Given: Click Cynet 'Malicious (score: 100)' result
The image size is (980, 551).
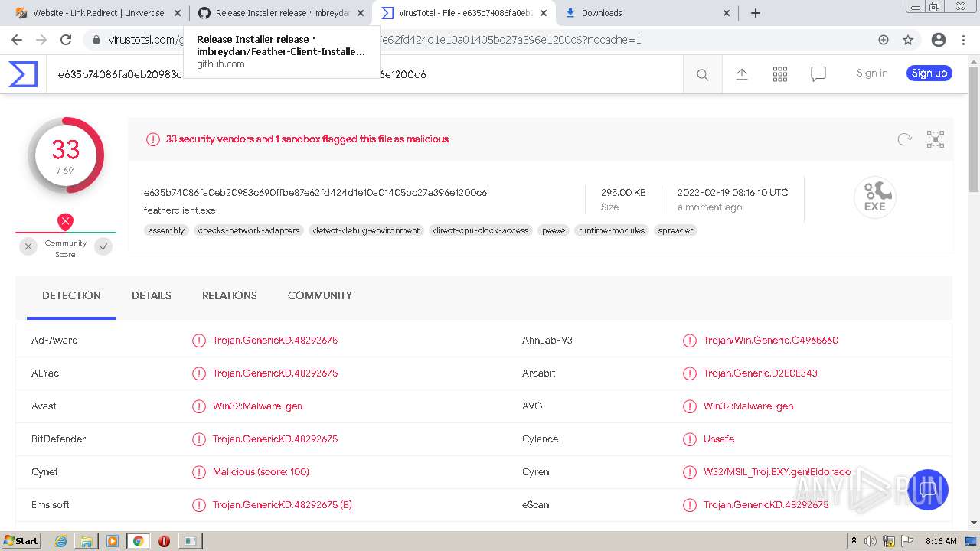Looking at the screenshot, I should (x=261, y=472).
